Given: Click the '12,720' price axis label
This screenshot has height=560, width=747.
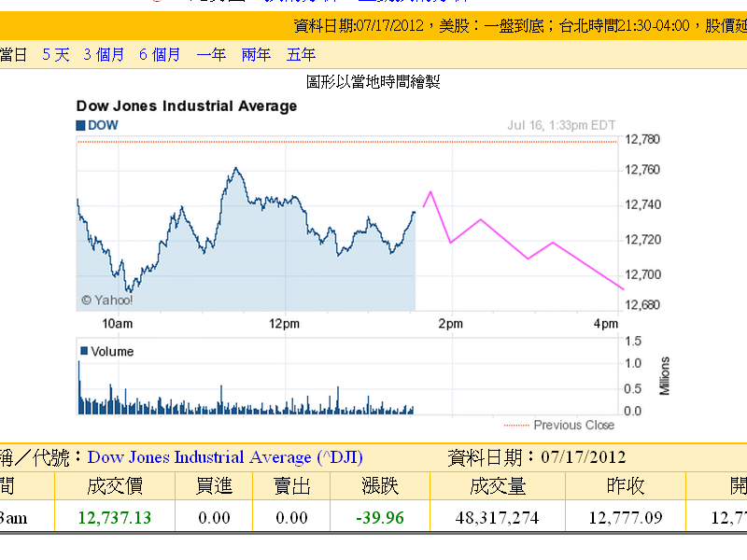Looking at the screenshot, I should [x=642, y=240].
